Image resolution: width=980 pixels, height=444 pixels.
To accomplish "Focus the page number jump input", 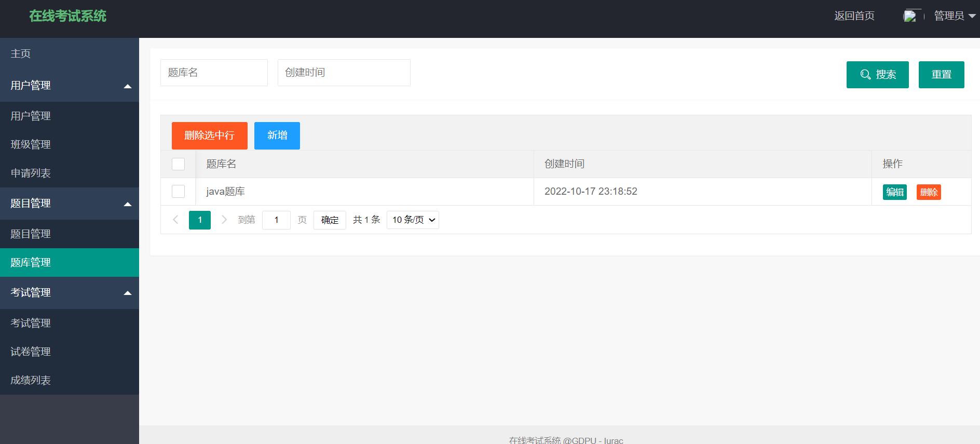I will click(x=276, y=220).
